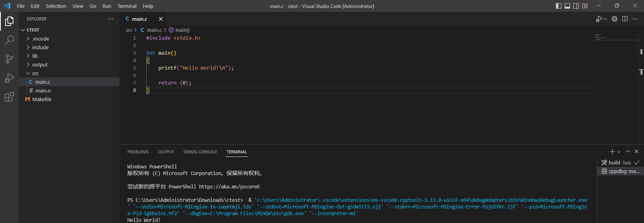This screenshot has height=223, width=644.
Task: Open the Search view in activity bar
Action: click(9, 40)
